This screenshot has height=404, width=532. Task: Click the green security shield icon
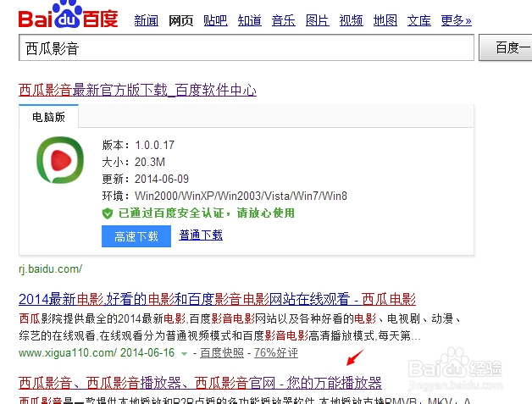(108, 213)
